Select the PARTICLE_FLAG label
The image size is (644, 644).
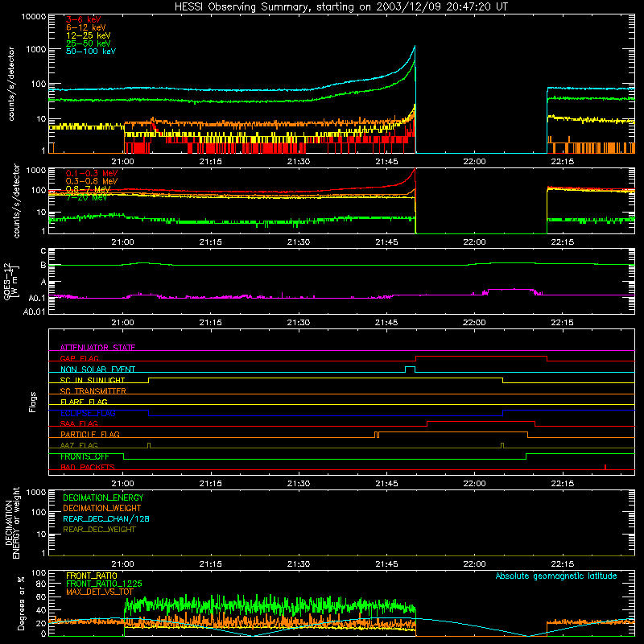[x=90, y=434]
